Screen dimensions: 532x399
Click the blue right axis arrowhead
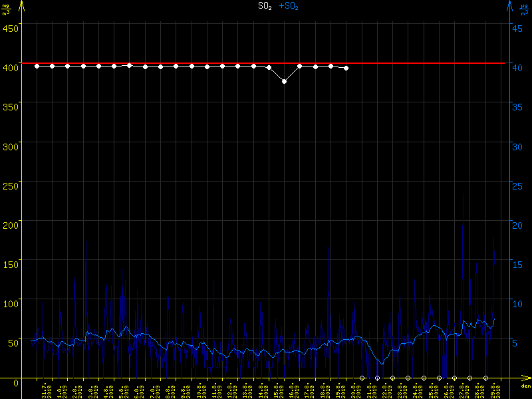509,5
